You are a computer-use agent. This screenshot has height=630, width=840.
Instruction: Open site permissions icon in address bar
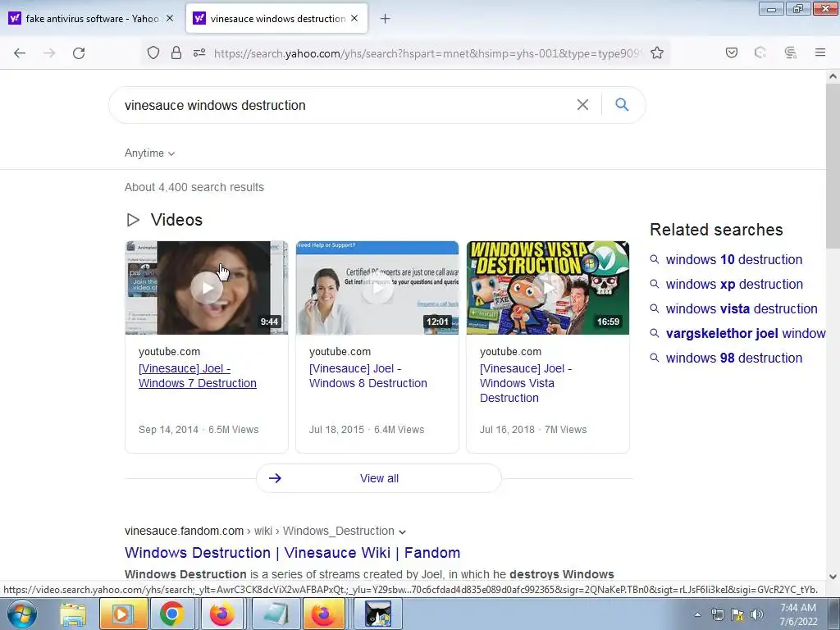pyautogui.click(x=199, y=52)
